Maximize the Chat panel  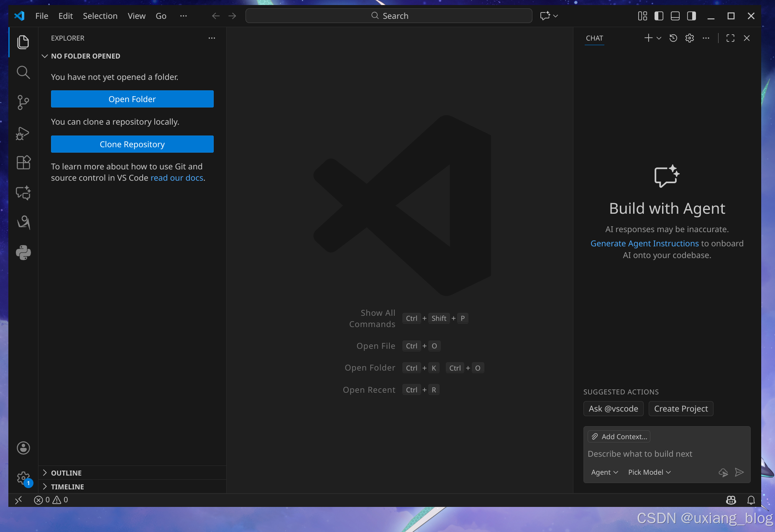pyautogui.click(x=730, y=38)
